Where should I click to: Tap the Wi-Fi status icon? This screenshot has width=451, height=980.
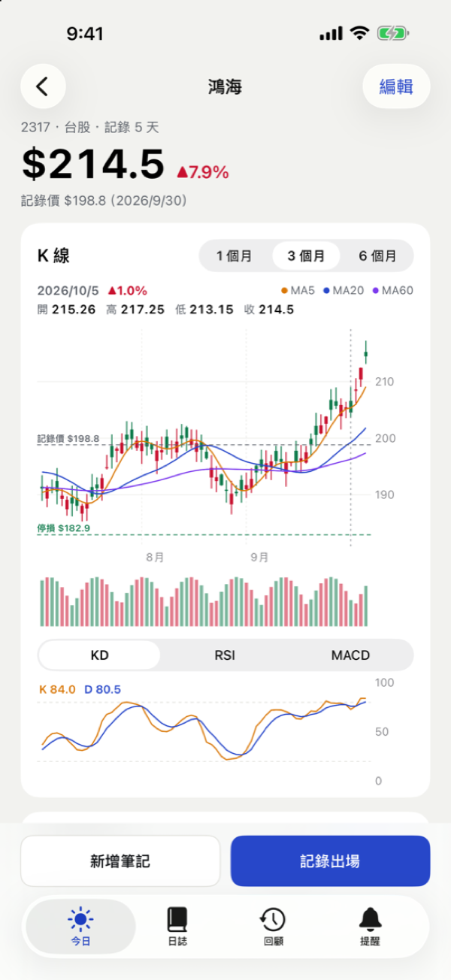[360, 34]
